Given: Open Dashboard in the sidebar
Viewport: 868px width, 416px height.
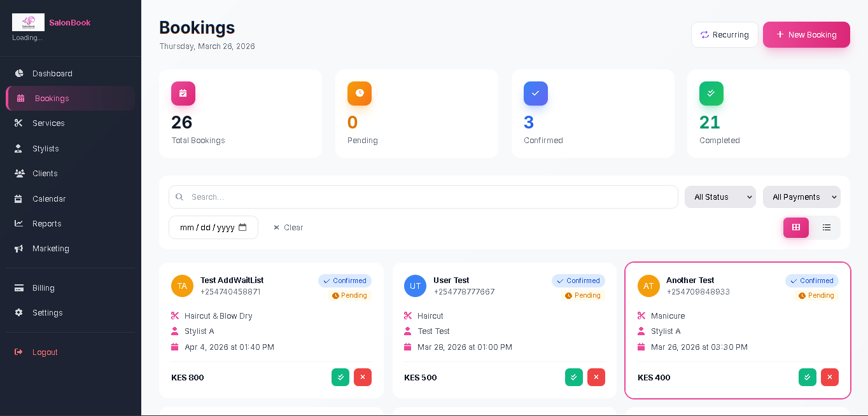Looking at the screenshot, I should point(70,73).
